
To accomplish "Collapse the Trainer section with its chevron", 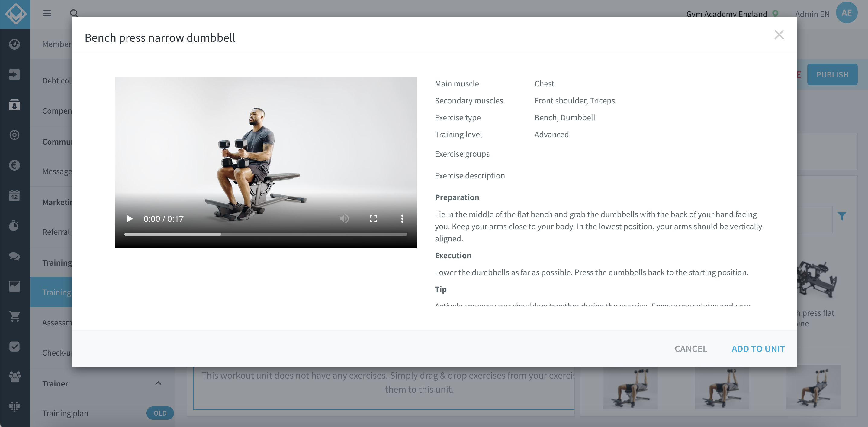I will click(158, 383).
